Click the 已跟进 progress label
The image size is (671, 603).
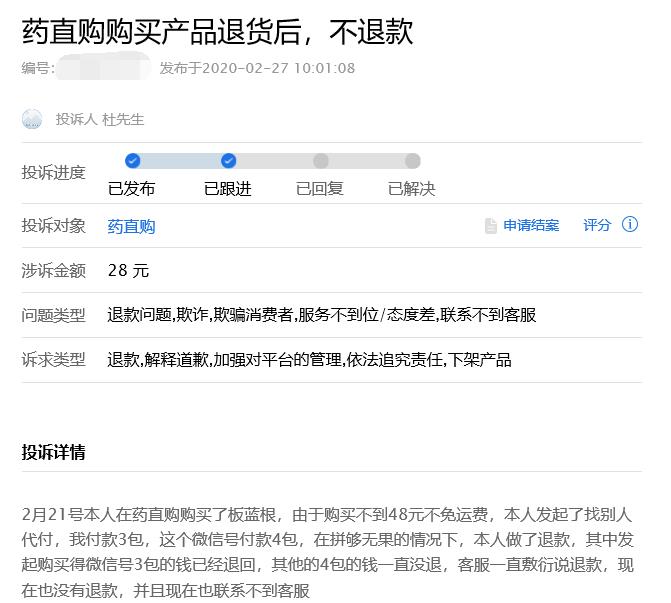point(228,189)
